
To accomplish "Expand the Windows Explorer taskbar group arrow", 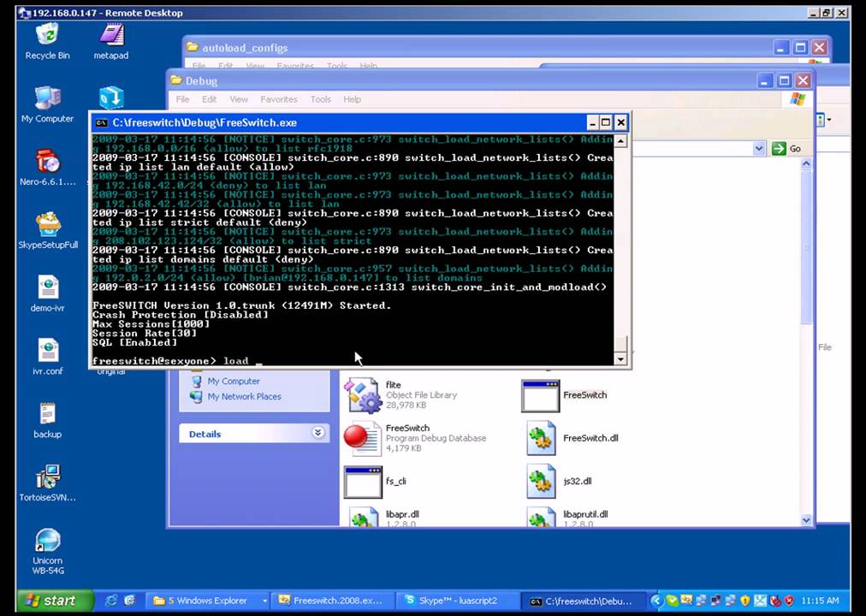I will (x=265, y=601).
